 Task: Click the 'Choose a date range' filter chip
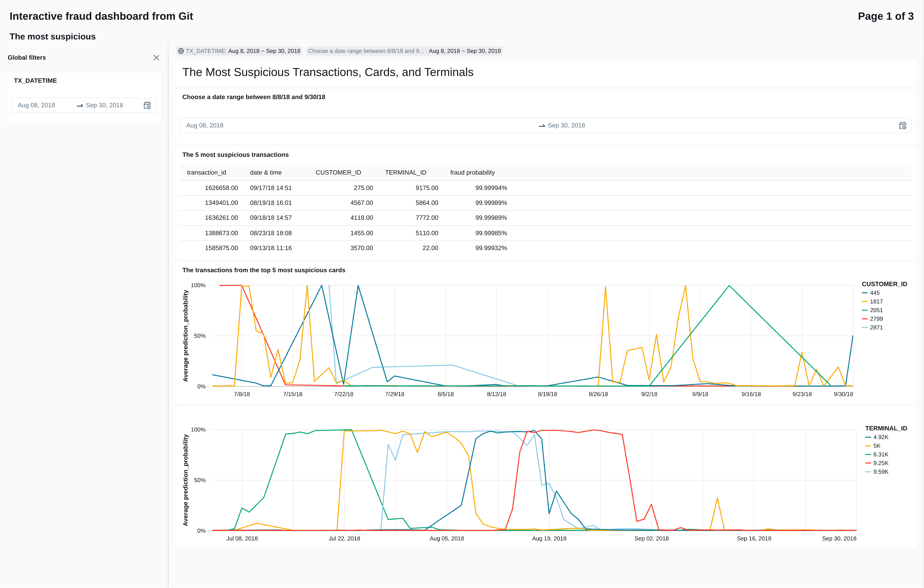(x=404, y=51)
